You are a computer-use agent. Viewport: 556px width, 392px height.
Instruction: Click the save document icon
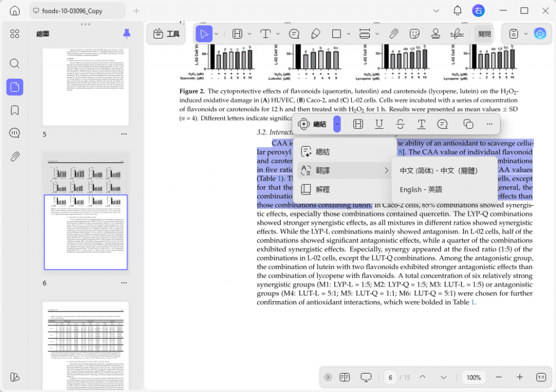[514, 34]
